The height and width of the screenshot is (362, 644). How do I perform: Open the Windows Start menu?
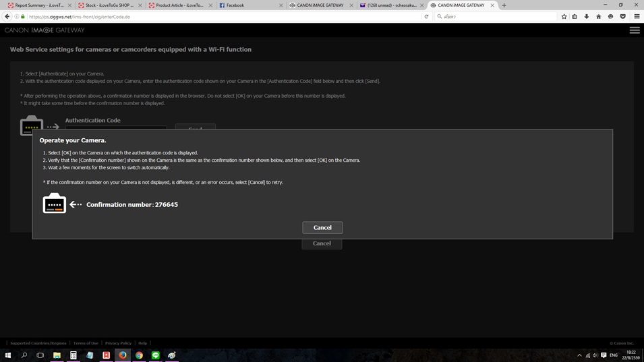pyautogui.click(x=8, y=355)
